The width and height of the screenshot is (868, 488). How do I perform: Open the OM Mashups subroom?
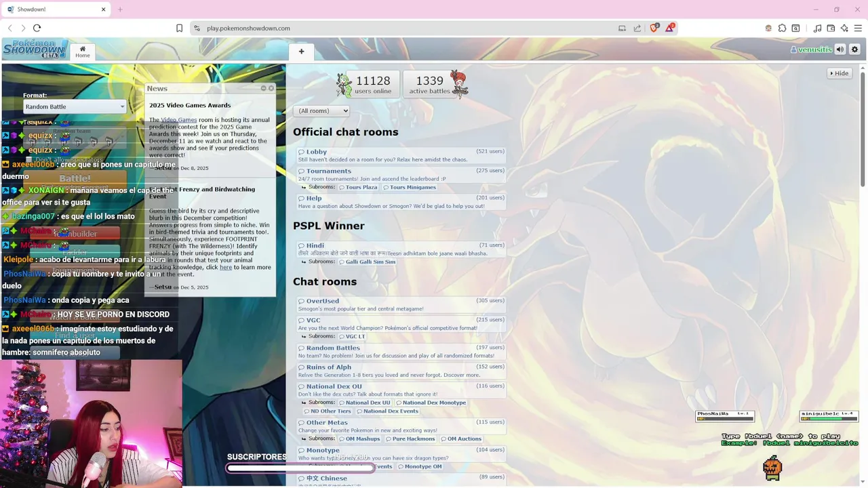359,439
